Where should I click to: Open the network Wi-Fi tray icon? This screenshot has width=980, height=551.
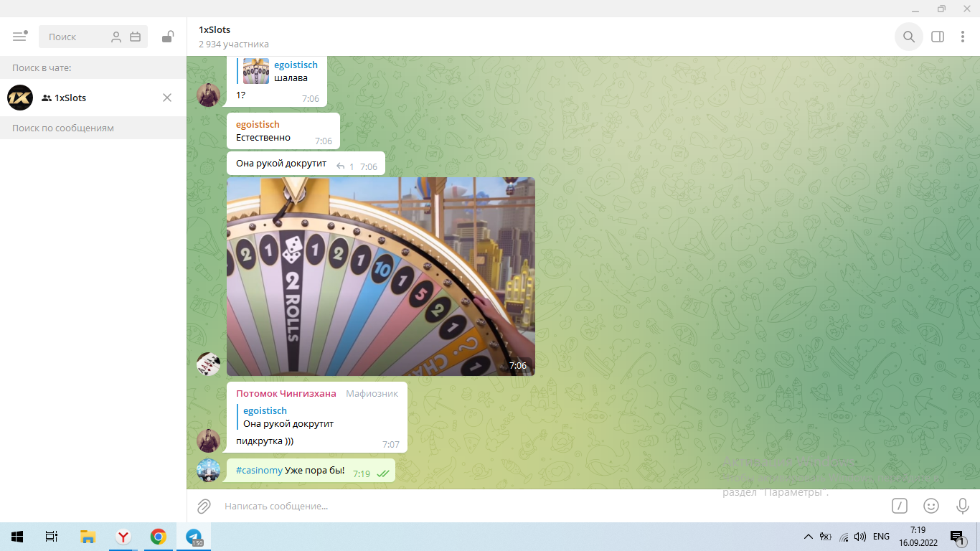(x=844, y=537)
